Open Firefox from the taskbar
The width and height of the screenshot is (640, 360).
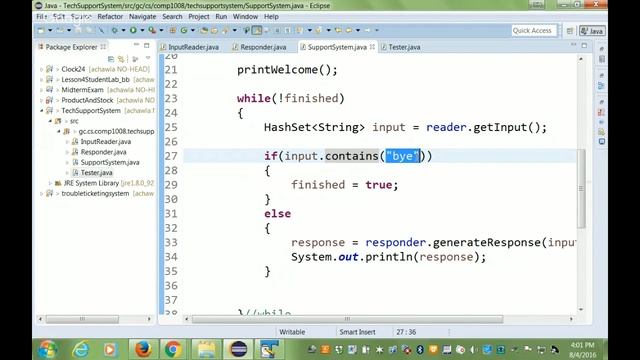click(x=143, y=349)
